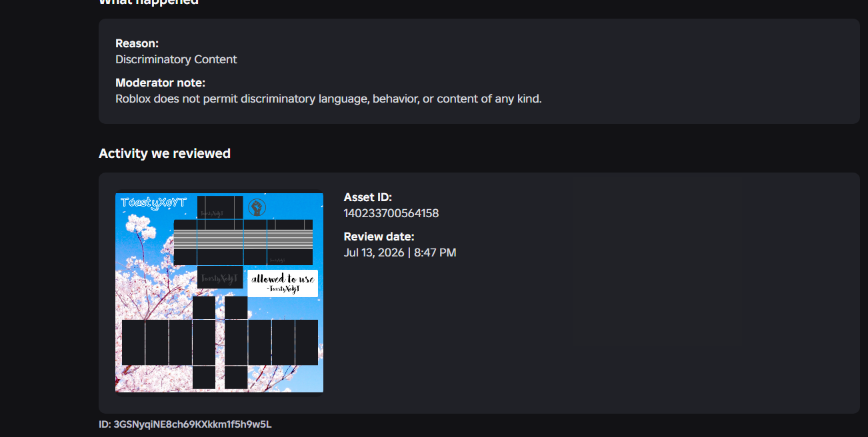Select the review date Jul 13, 2026

[x=400, y=252]
